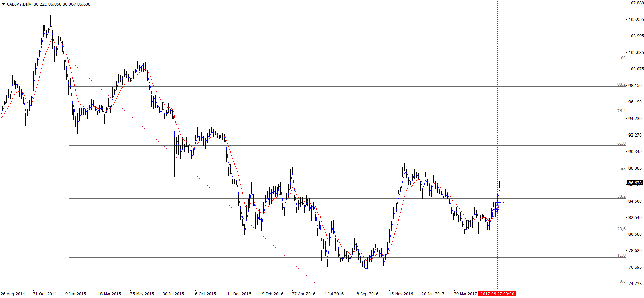Click the 8 Sep 2016 date label
This screenshot has height=298, width=644.
pos(368,294)
